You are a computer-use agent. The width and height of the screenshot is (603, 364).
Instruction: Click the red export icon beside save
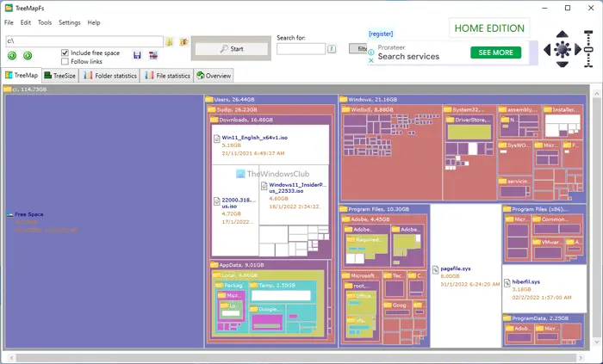pos(153,55)
